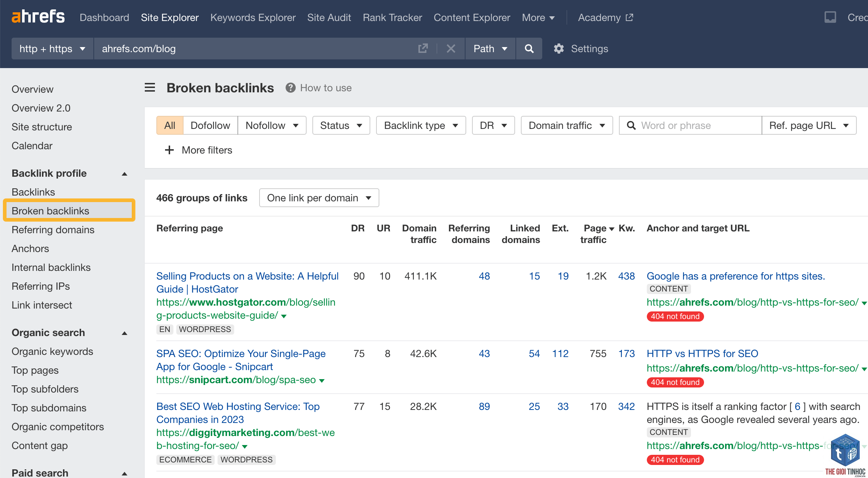868x478 pixels.
Task: Open Referring domains in sidebar
Action: (53, 230)
